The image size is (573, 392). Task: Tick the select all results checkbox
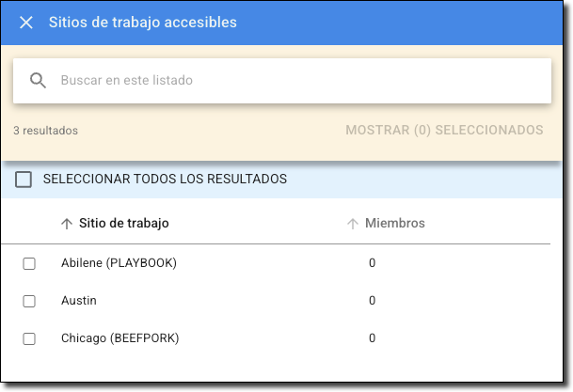pyautogui.click(x=24, y=180)
